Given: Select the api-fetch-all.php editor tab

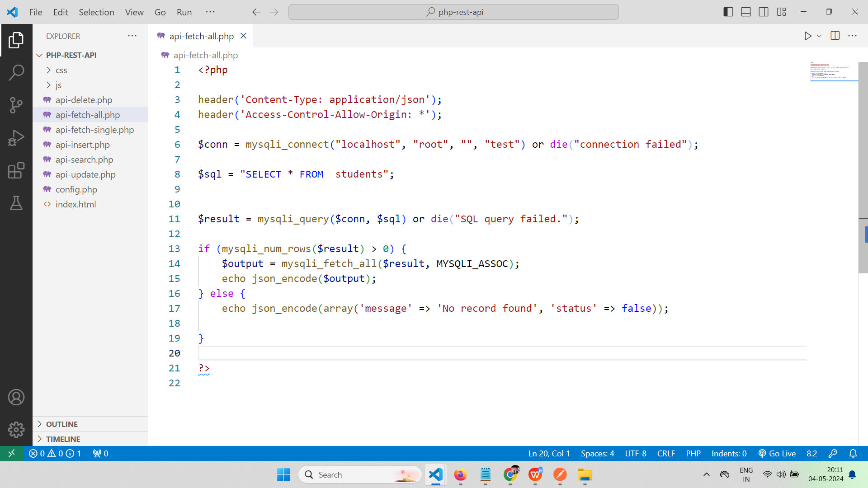Looking at the screenshot, I should click(x=201, y=36).
